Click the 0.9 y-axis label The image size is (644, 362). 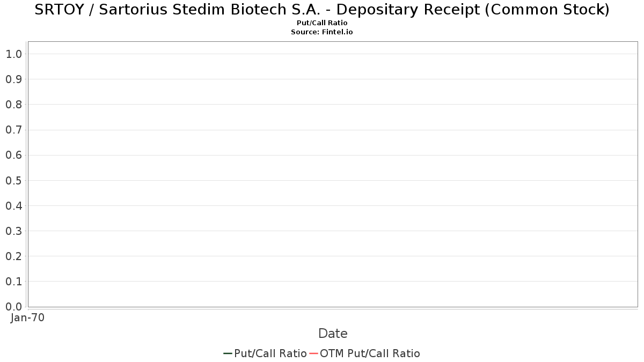point(13,79)
